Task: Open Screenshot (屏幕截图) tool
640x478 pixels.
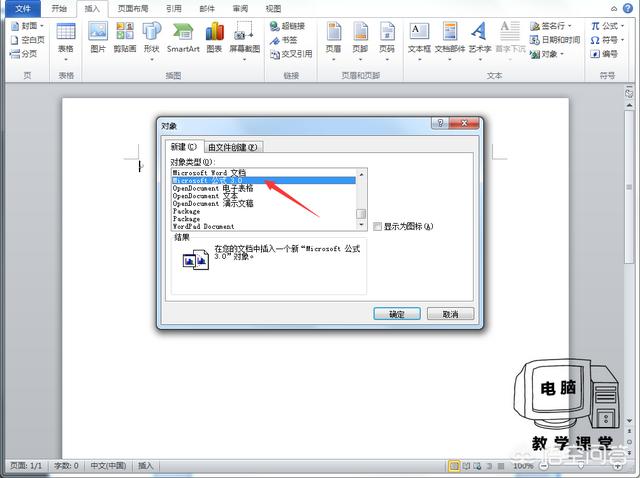Action: point(244,41)
